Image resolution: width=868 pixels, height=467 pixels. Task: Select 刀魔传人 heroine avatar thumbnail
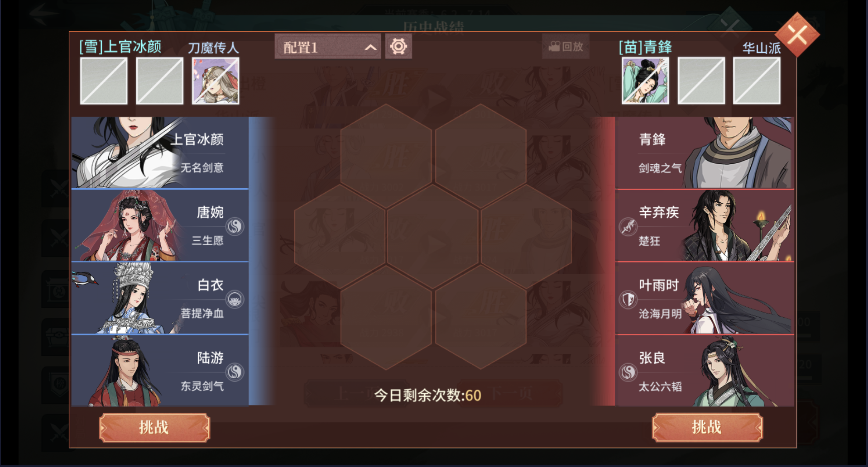[216, 81]
